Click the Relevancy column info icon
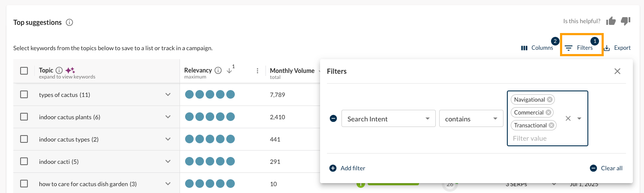644x193 pixels. tap(218, 70)
